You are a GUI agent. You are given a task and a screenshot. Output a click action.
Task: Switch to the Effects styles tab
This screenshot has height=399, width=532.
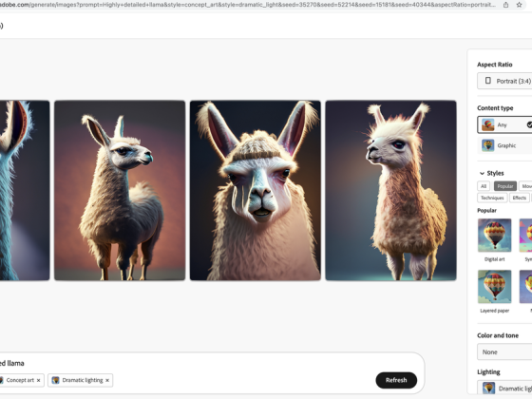(x=520, y=198)
